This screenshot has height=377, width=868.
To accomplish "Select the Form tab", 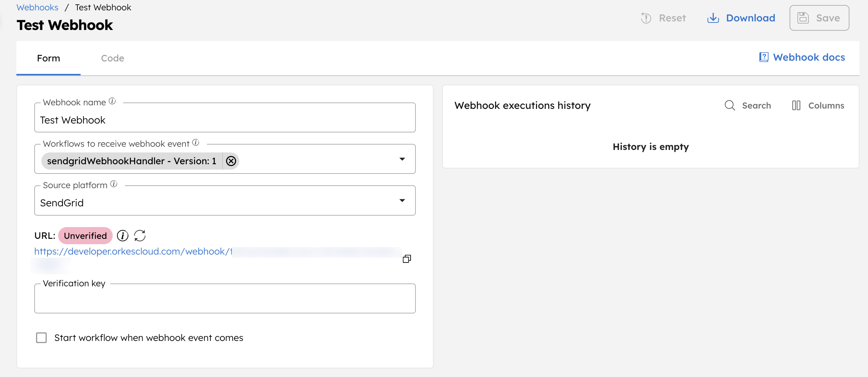I will 48,58.
